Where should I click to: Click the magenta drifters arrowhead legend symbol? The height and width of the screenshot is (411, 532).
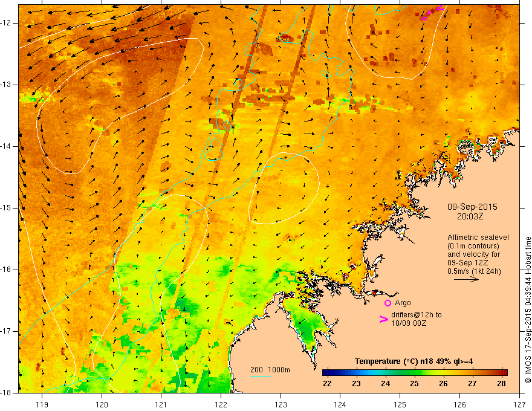(383, 319)
